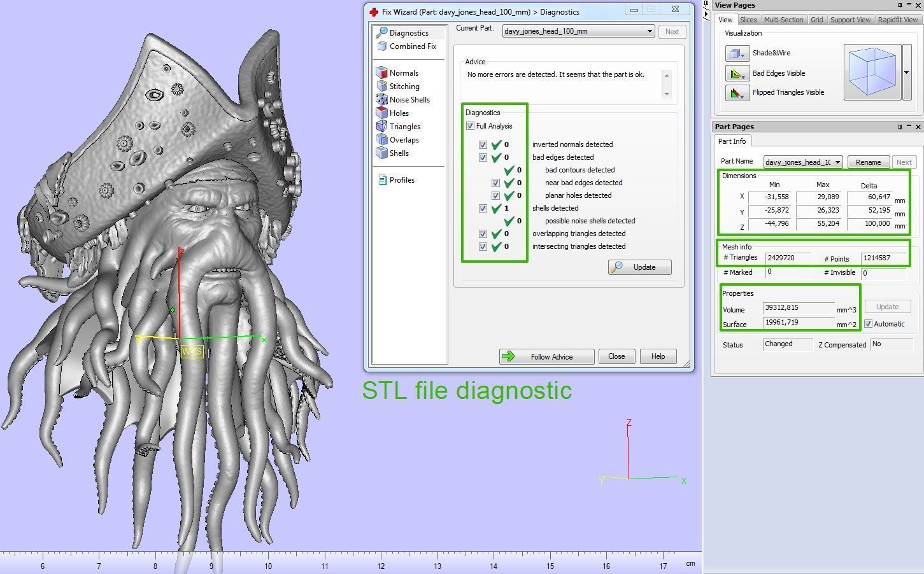
Task: Click the Z Compensated field
Action: pyautogui.click(x=892, y=344)
